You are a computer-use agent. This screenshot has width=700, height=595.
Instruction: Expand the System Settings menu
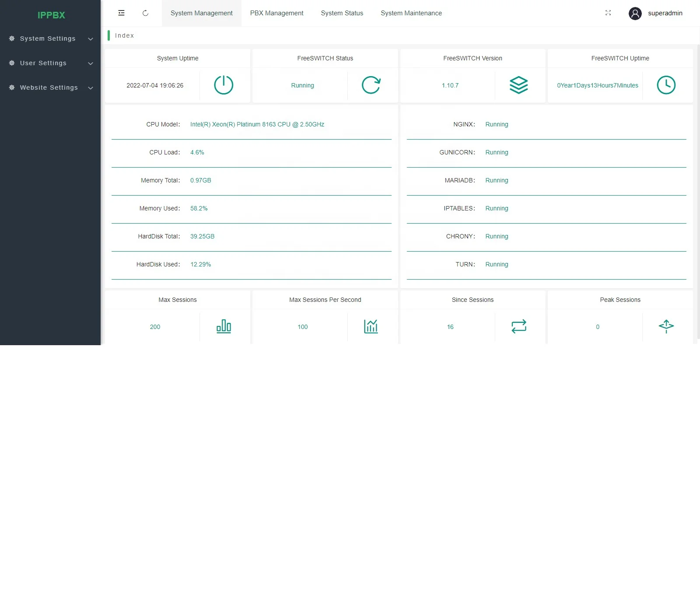coord(51,38)
